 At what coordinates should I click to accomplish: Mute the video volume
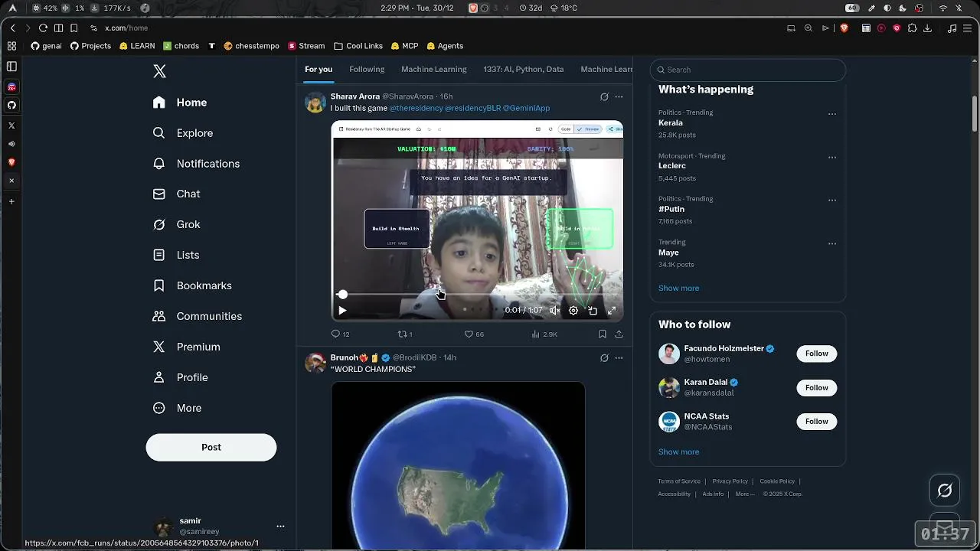pyautogui.click(x=554, y=311)
